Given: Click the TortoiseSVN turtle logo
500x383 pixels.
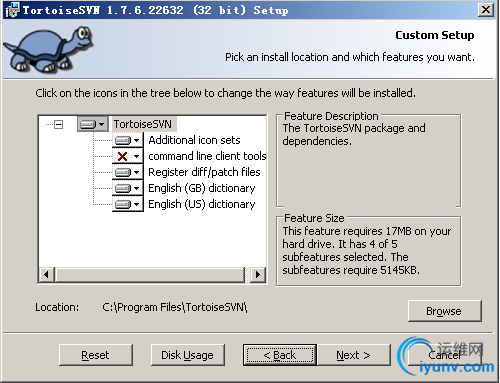Looking at the screenshot, I should 49,50.
